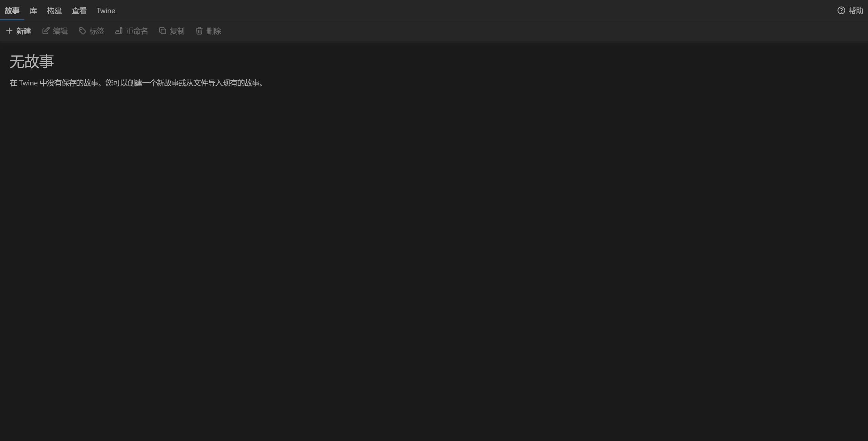Click the rename icon beside 重命名
The width and height of the screenshot is (868, 441).
[119, 31]
